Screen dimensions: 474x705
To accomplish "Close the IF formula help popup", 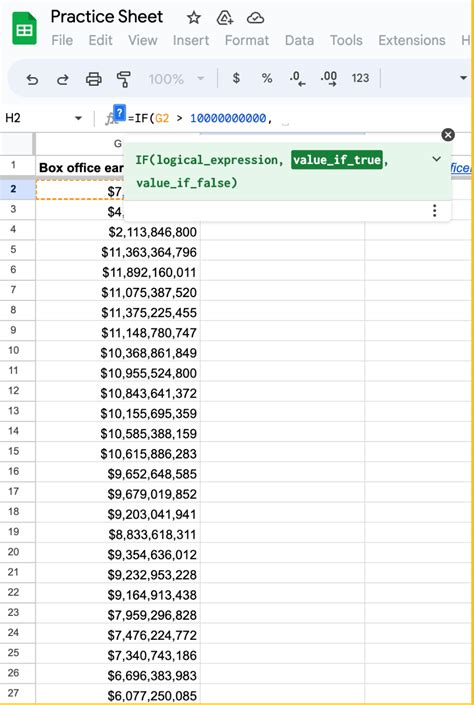I will [x=448, y=135].
